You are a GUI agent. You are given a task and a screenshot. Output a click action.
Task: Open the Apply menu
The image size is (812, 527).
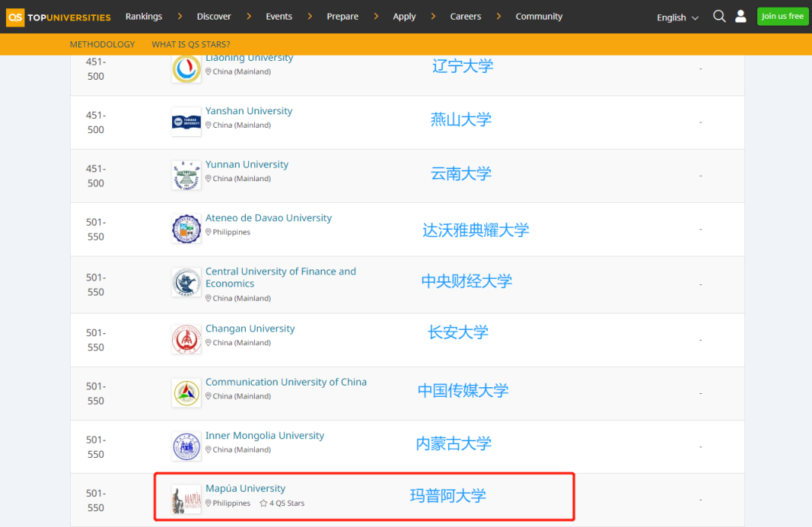404,17
